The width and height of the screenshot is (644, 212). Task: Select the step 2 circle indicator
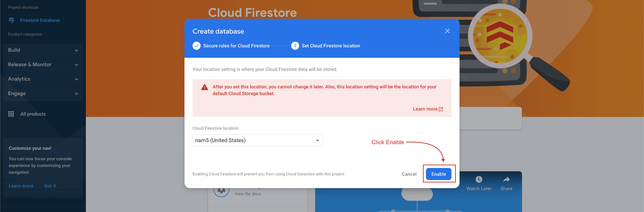click(295, 46)
